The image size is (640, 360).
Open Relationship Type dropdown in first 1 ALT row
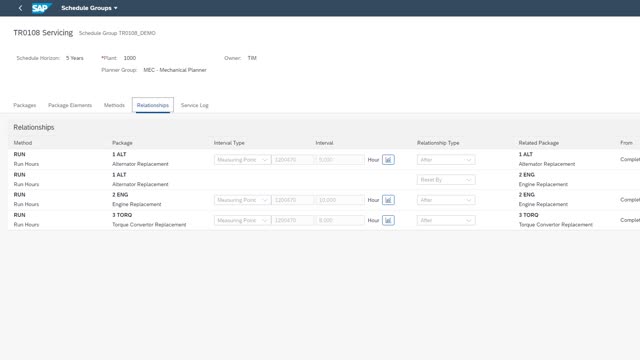(x=446, y=160)
